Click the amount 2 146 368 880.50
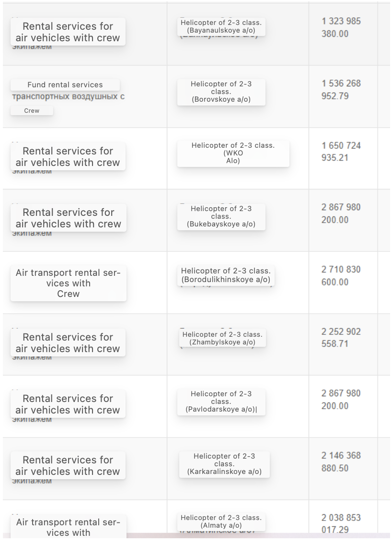Viewport: 392px width, 544px height. pos(341,462)
